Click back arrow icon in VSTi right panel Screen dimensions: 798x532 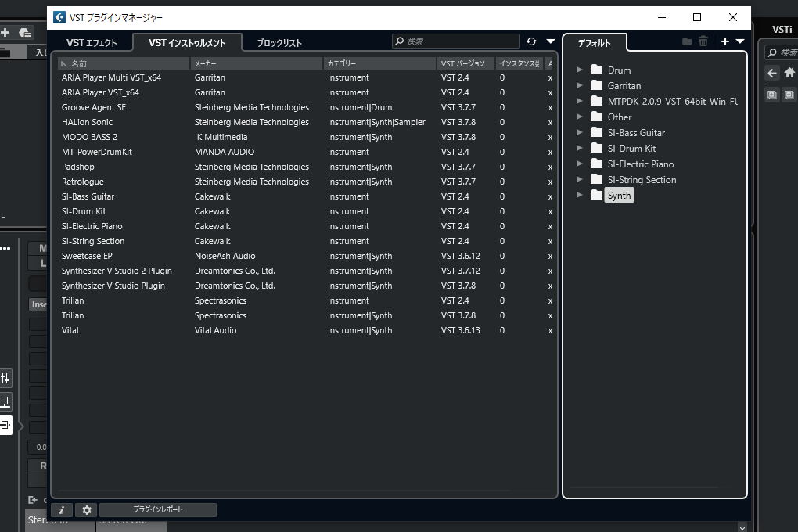click(x=772, y=74)
